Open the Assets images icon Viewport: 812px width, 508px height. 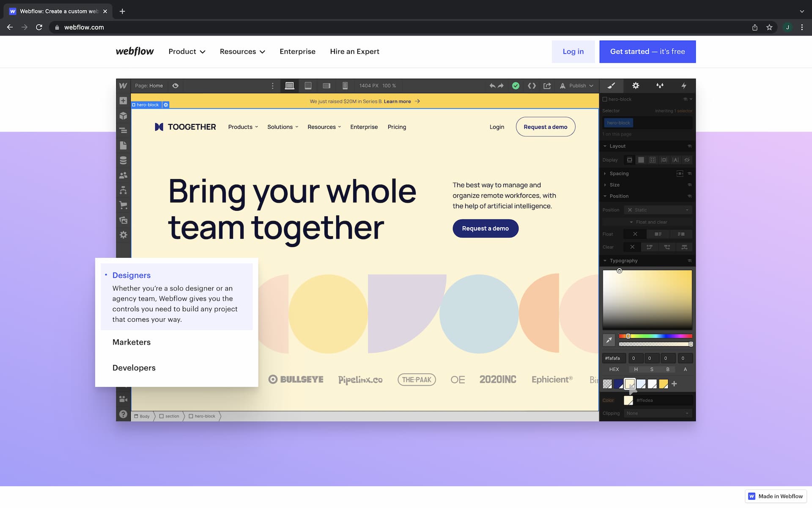pyautogui.click(x=123, y=220)
